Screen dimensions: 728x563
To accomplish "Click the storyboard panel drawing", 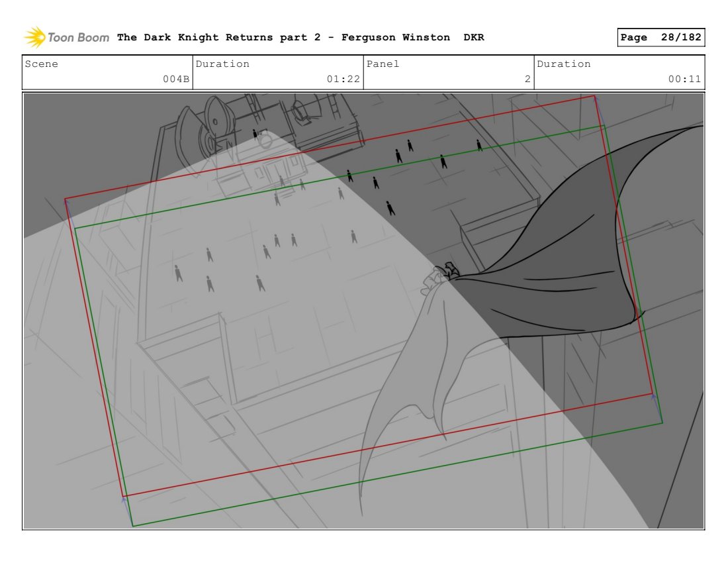I will click(x=363, y=311).
